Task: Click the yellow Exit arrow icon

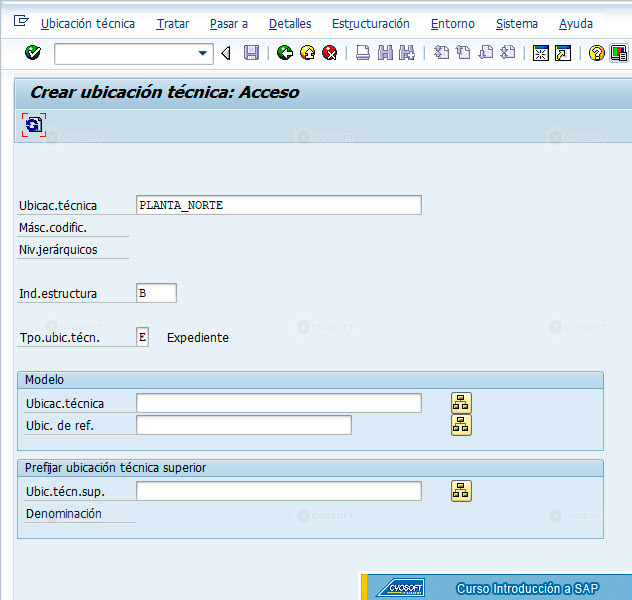Action: click(x=308, y=53)
